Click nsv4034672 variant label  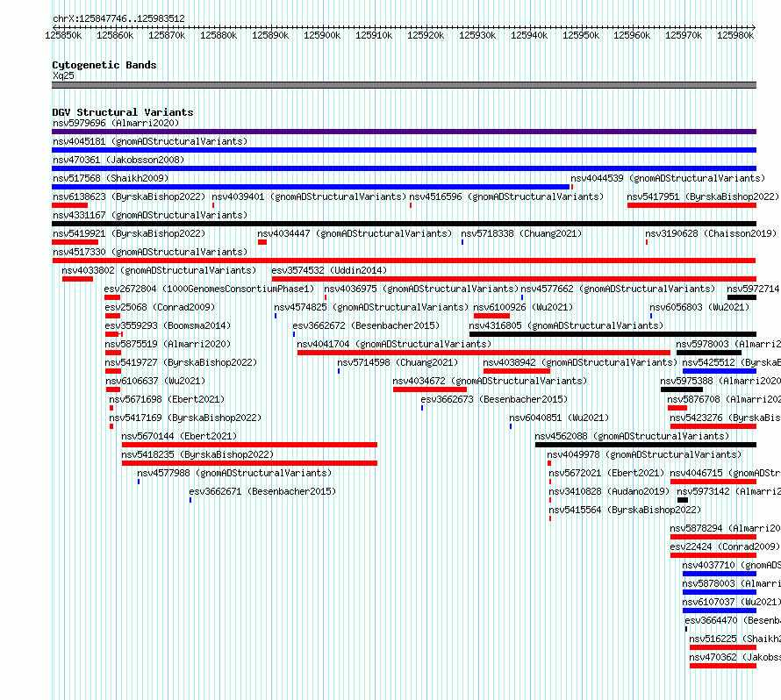(490, 381)
